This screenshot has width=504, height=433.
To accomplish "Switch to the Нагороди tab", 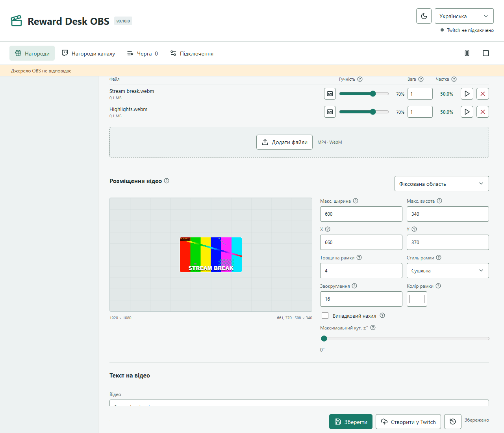I will pos(32,53).
